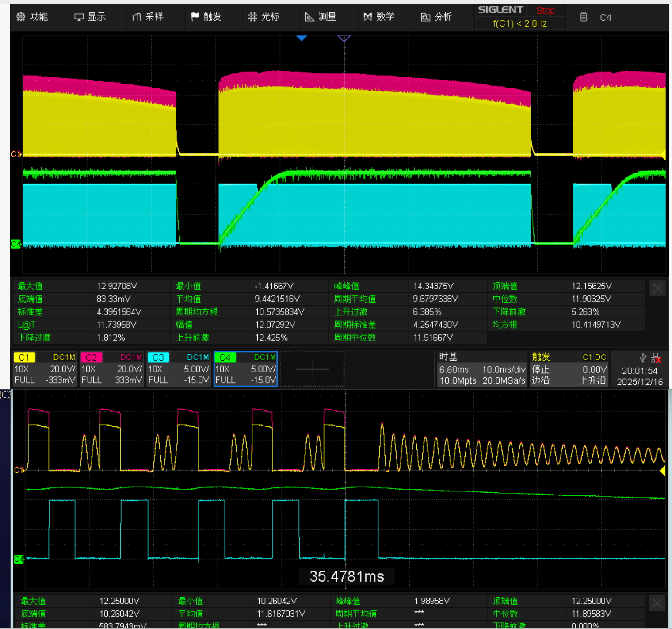
Task: Open the 数学 math menu
Action: (379, 17)
